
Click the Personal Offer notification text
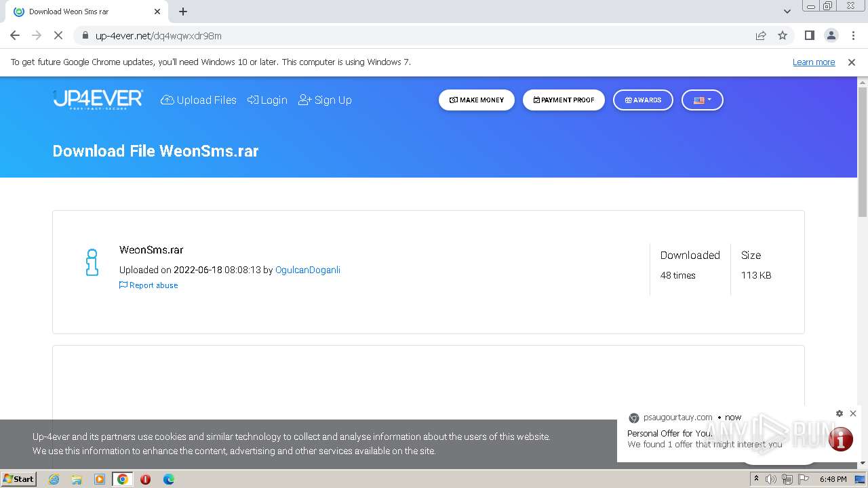pos(670,433)
